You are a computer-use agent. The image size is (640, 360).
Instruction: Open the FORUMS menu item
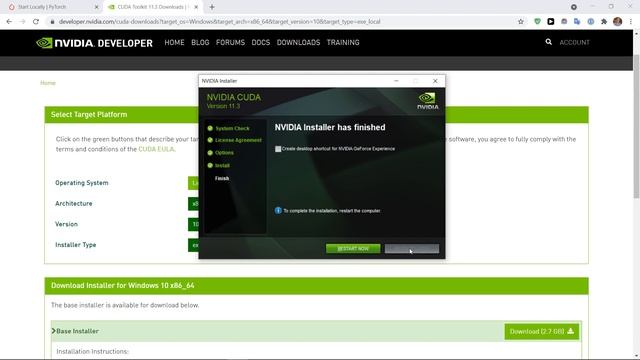pos(230,42)
